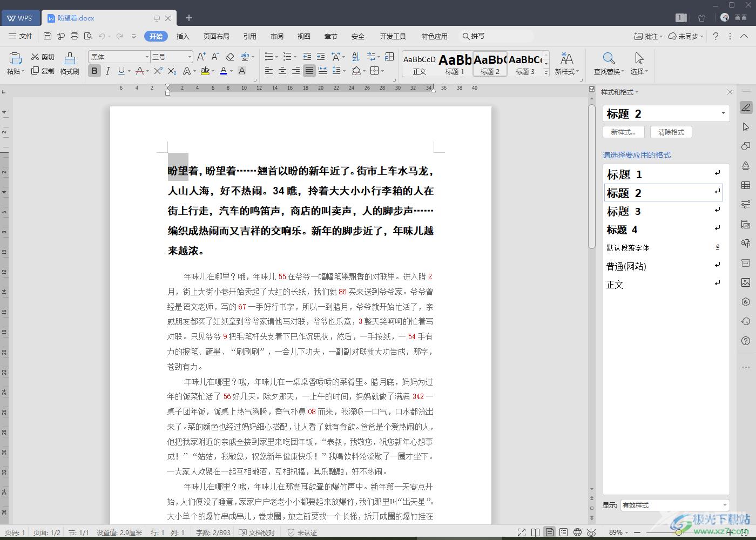This screenshot has height=540, width=756.
Task: Switch to web layout globe view
Action: pos(577,532)
